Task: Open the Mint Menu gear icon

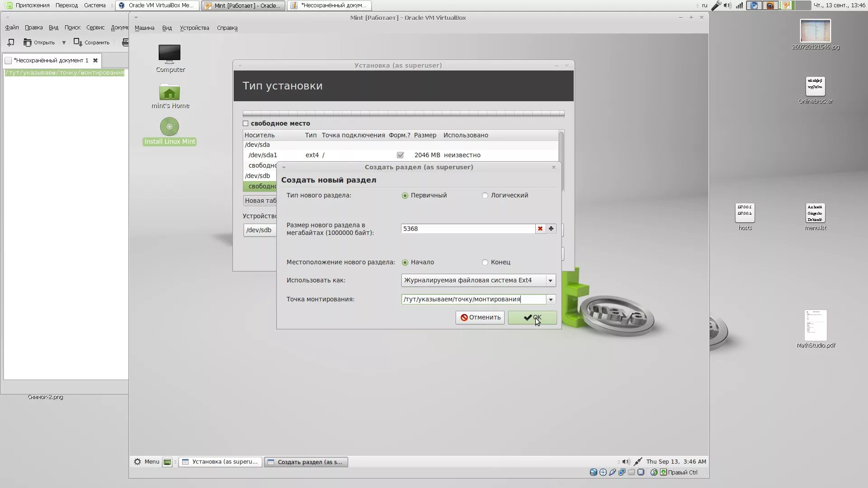Action: (x=137, y=462)
